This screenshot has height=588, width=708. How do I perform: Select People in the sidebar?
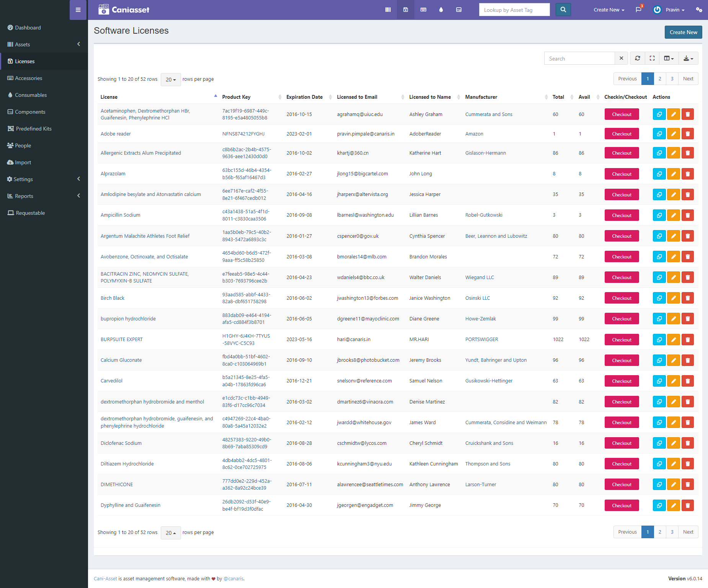point(23,145)
